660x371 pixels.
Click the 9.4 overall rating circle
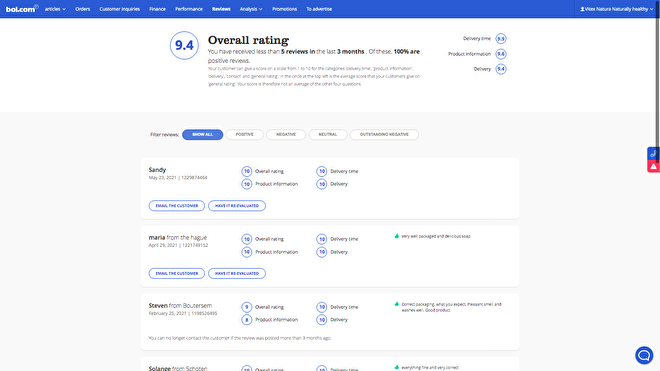coord(184,45)
